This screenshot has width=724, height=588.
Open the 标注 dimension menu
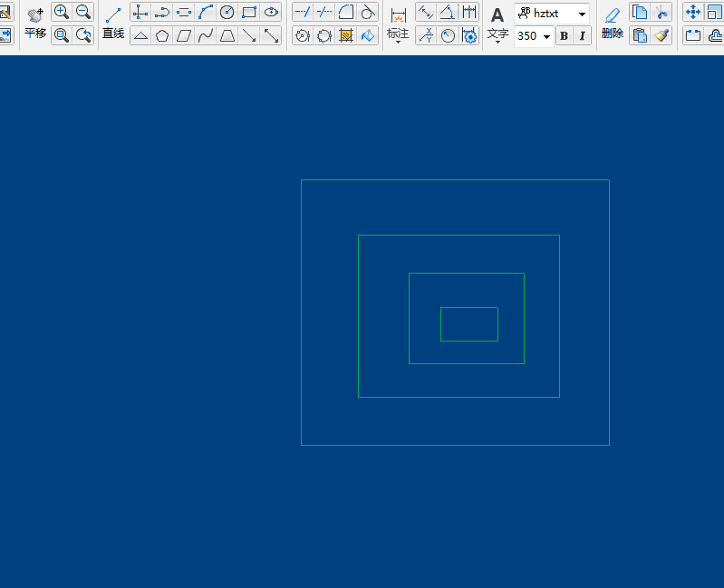click(398, 25)
